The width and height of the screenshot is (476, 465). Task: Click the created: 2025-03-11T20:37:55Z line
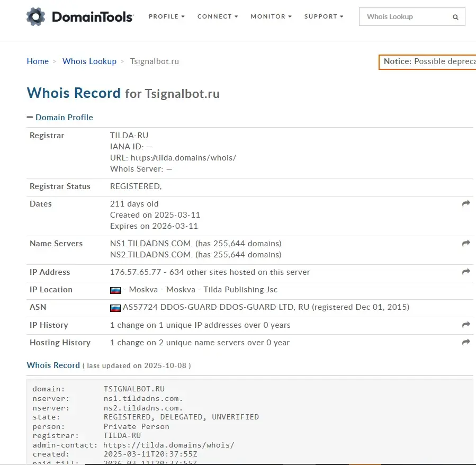pyautogui.click(x=115, y=454)
